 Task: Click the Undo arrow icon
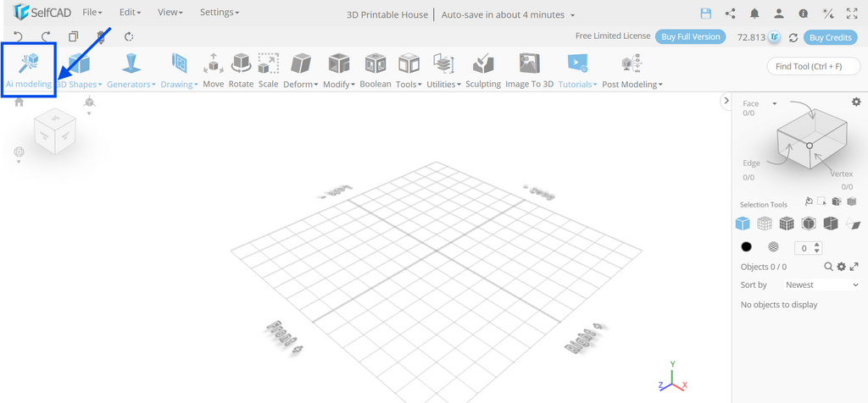pos(18,36)
